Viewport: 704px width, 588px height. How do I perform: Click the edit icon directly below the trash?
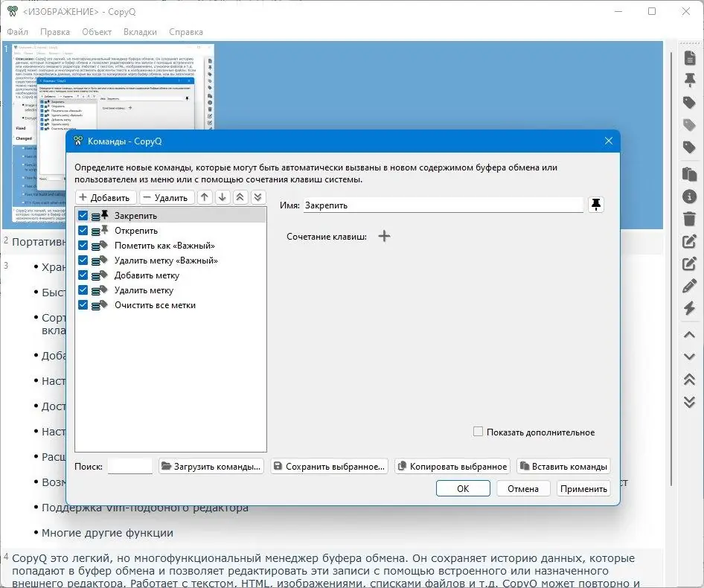(690, 241)
